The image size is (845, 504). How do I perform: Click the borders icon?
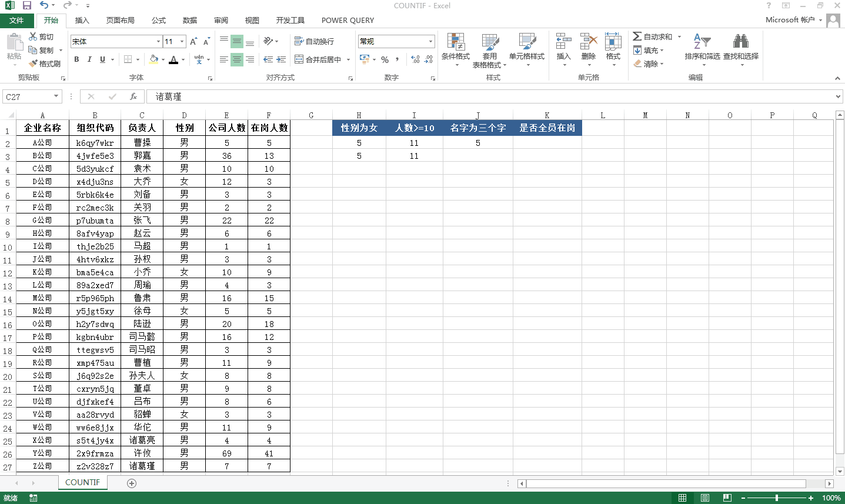coord(128,59)
